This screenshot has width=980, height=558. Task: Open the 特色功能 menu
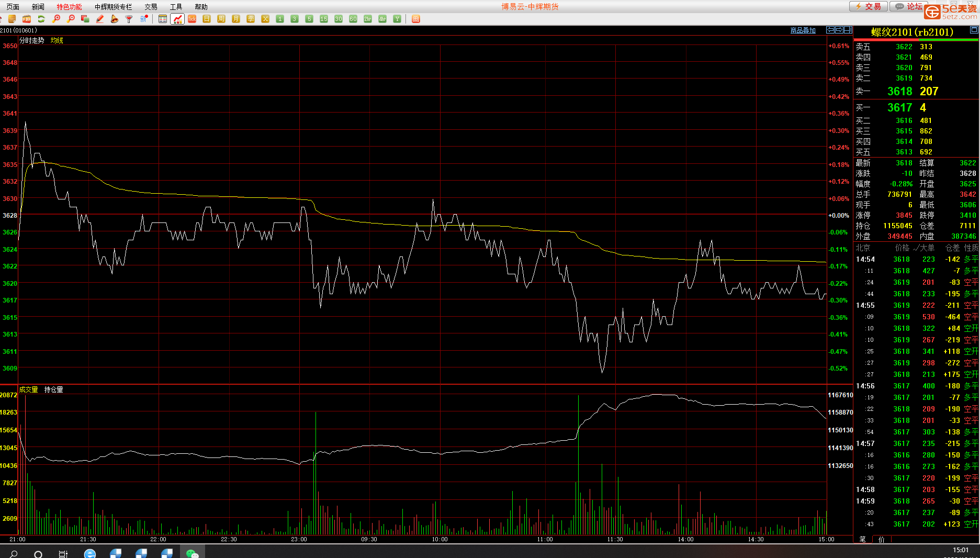(x=69, y=7)
